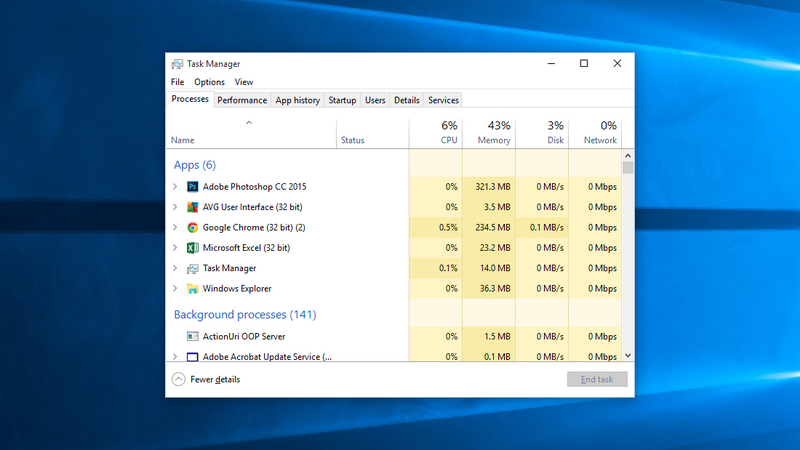Switch to the Users tab

click(x=375, y=100)
